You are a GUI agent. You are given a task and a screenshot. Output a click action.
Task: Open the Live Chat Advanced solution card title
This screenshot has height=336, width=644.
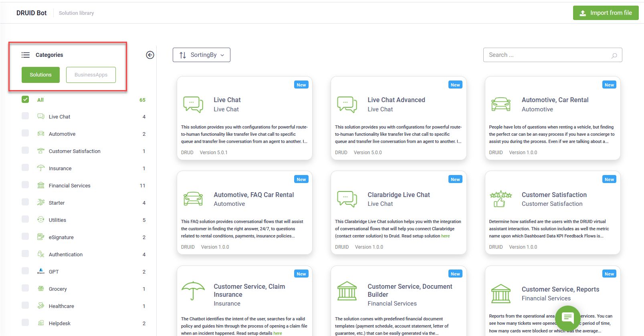(396, 100)
